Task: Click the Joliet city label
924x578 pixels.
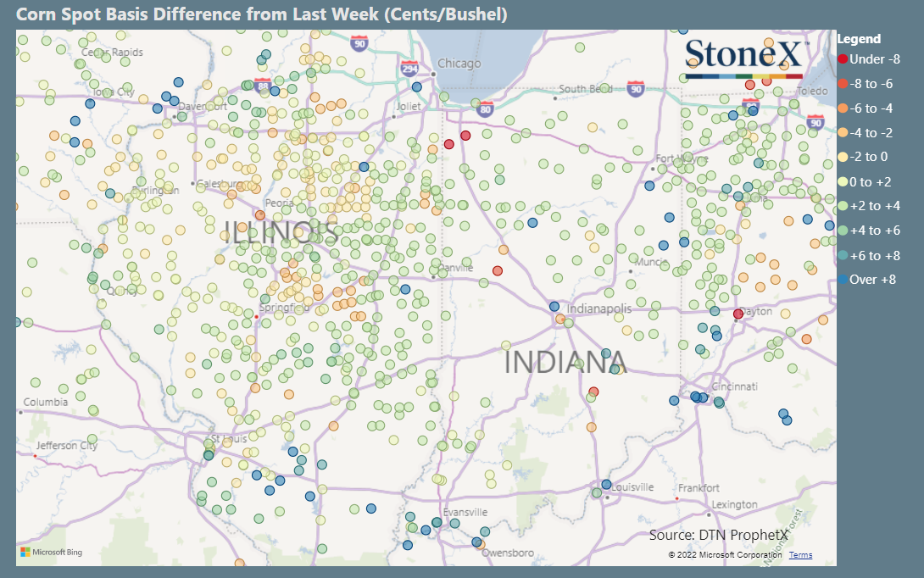Action: coord(409,106)
